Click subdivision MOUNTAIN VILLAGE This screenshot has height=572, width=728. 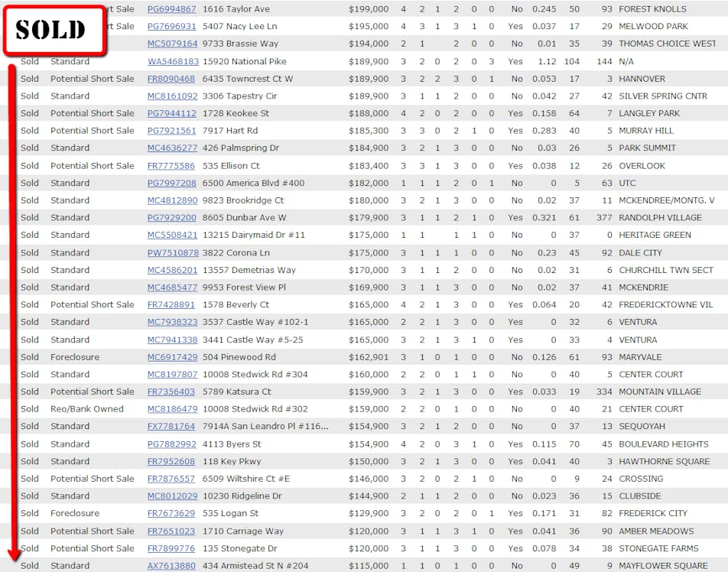click(x=660, y=392)
